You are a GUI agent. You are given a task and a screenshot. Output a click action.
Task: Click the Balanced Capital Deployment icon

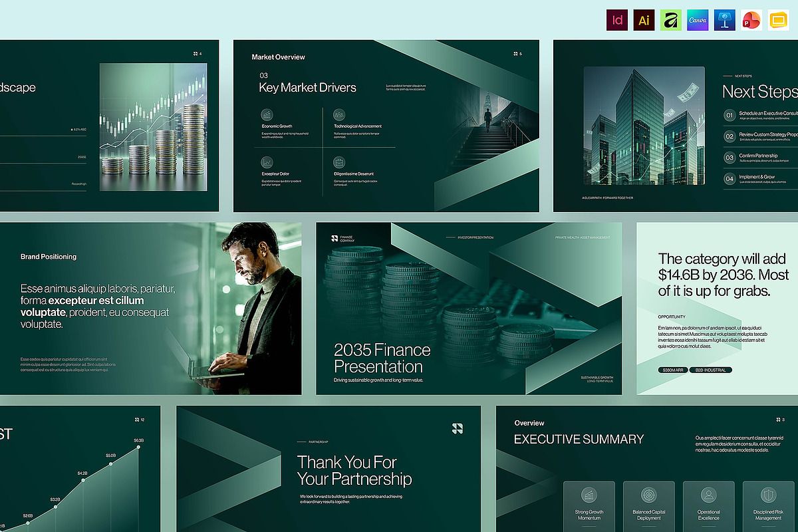(648, 495)
